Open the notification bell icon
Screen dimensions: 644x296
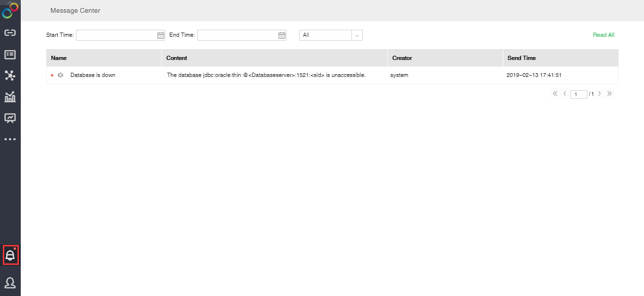[x=10, y=255]
